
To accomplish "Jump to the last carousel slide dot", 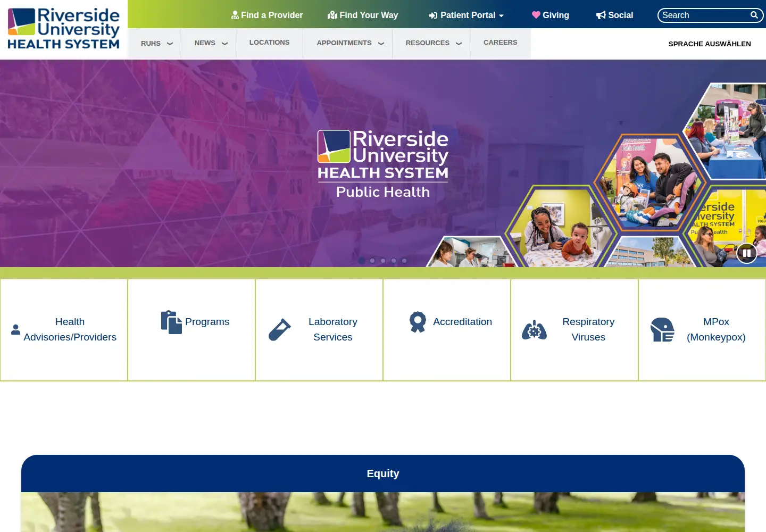I will [404, 261].
